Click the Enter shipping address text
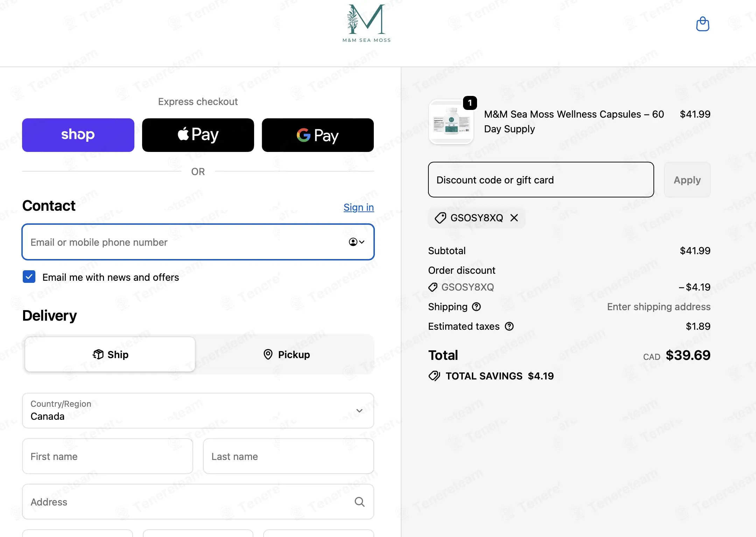The width and height of the screenshot is (756, 537). pyautogui.click(x=659, y=307)
